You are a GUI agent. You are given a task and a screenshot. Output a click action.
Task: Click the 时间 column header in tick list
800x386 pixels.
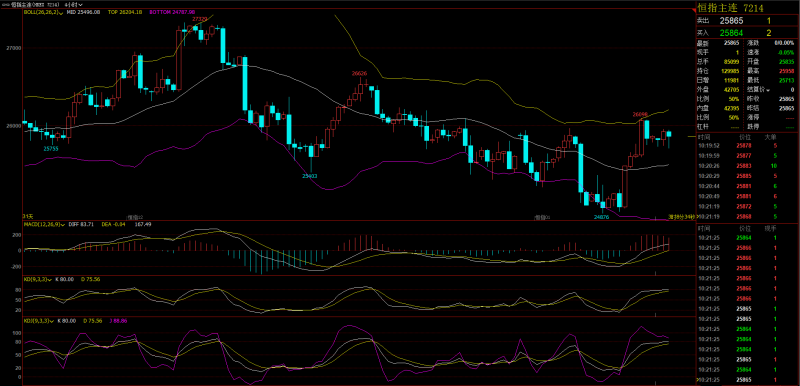pyautogui.click(x=704, y=229)
